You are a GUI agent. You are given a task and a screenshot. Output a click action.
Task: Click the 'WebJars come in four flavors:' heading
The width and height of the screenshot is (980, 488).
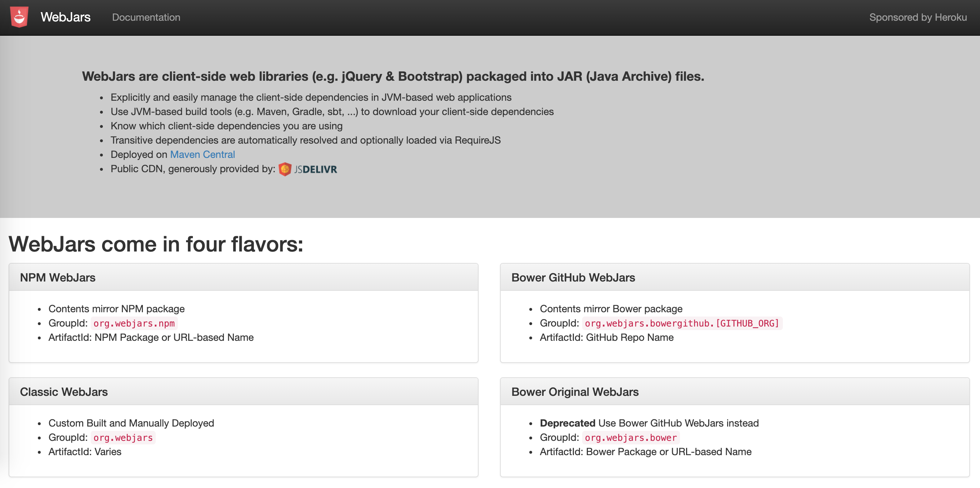coord(156,244)
